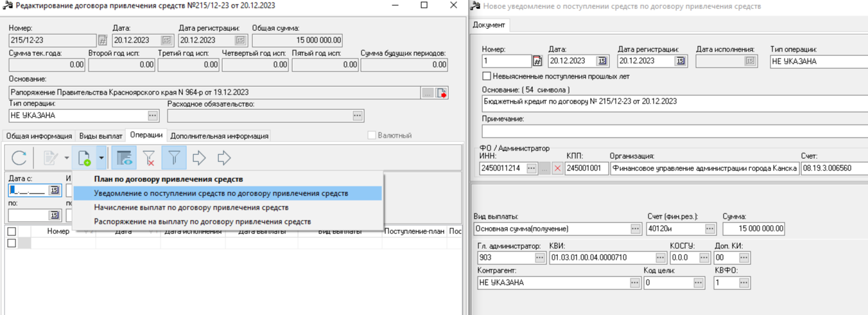
Task: Open the 'Тип операции' selector in contract window
Action: coord(153,116)
